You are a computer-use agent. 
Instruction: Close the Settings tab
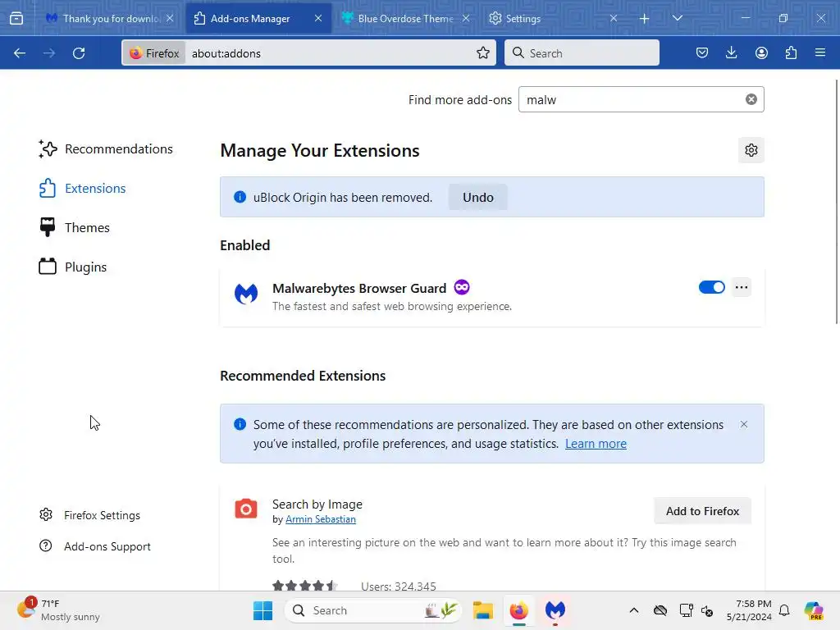(x=614, y=18)
